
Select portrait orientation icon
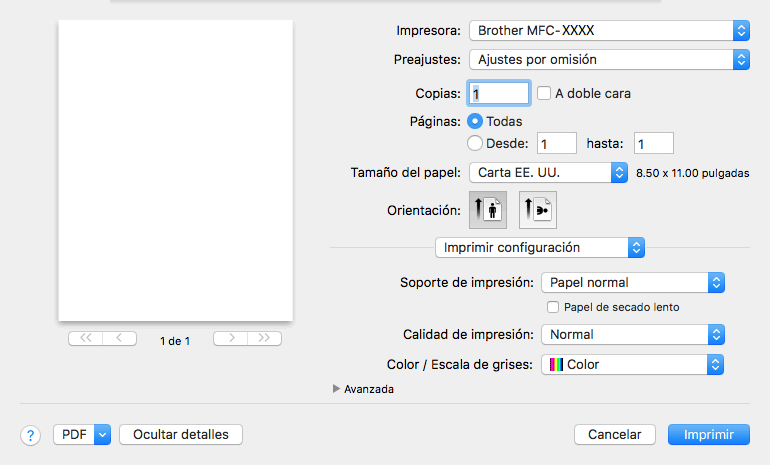click(x=488, y=210)
